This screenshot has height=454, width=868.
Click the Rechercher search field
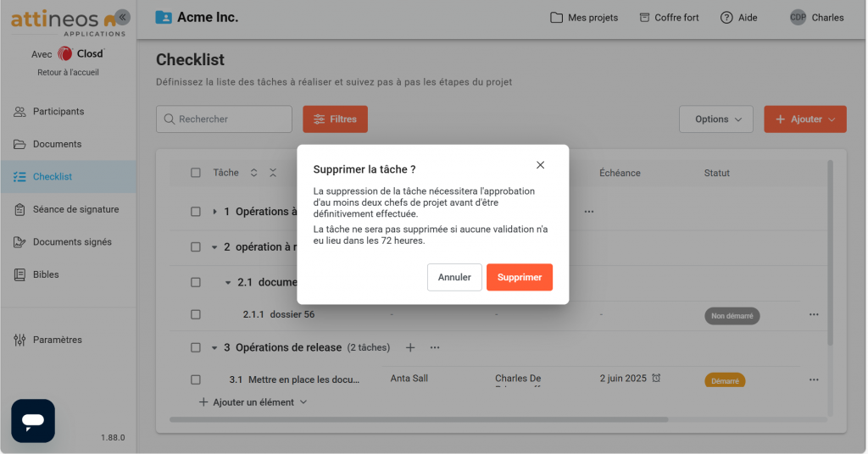224,119
